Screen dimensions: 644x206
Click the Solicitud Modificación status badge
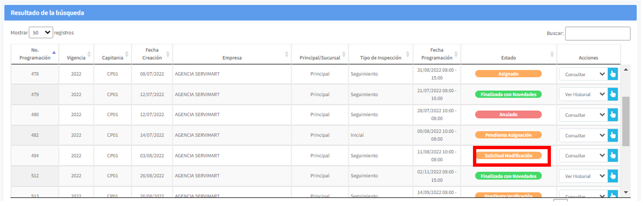508,155
